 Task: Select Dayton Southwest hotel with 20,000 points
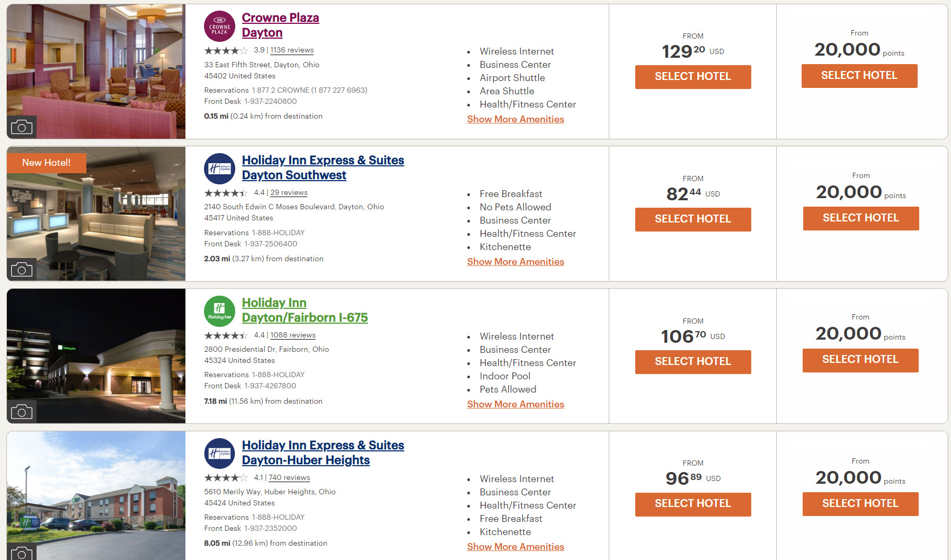coord(861,218)
